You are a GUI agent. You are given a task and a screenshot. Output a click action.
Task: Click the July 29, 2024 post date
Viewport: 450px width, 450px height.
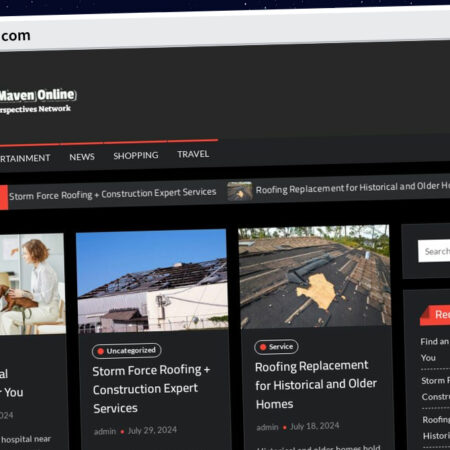[x=152, y=430]
